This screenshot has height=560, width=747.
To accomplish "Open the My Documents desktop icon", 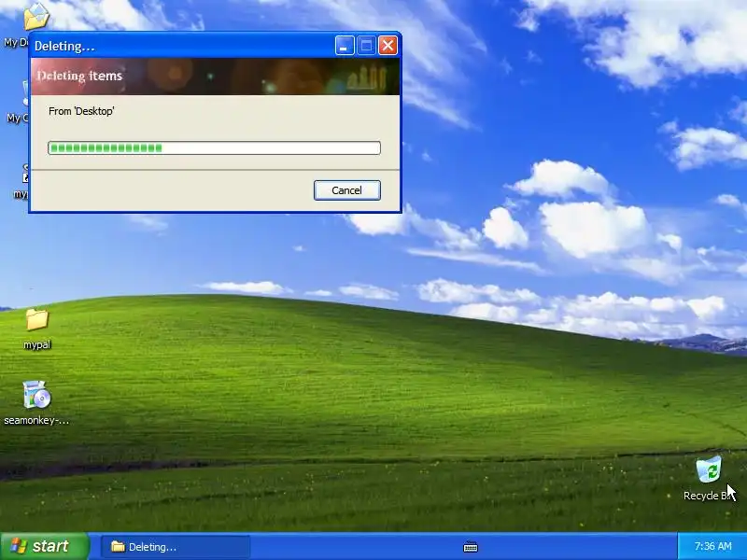I will (x=35, y=17).
